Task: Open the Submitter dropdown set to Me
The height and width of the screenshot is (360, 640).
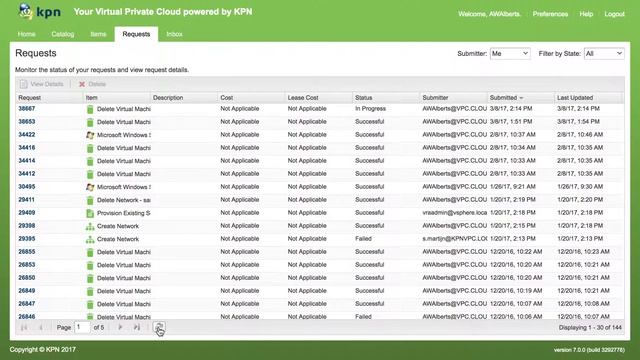Action: click(510, 53)
